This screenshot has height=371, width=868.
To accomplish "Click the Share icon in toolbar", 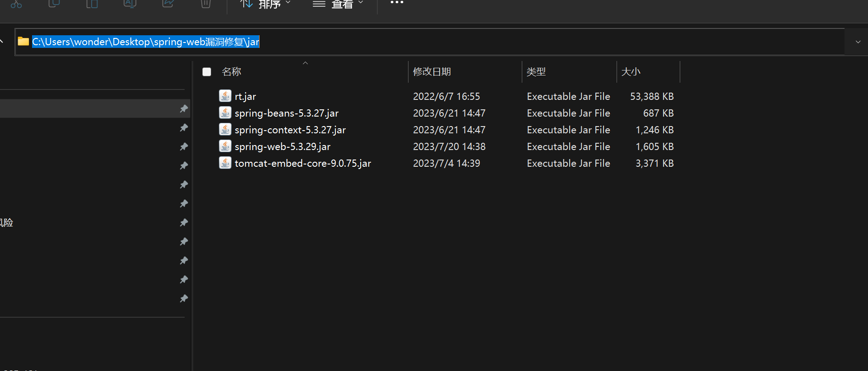I will click(x=168, y=4).
